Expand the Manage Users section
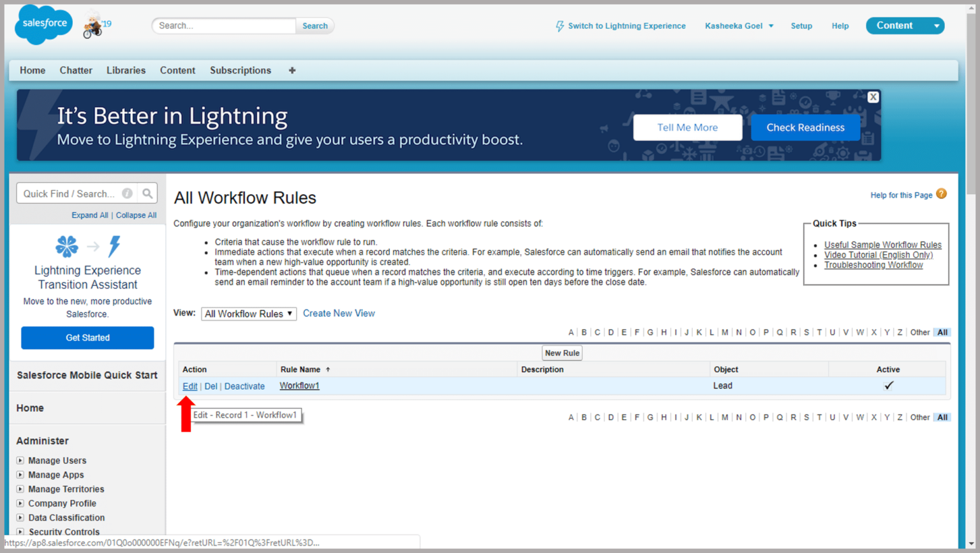 click(x=21, y=460)
